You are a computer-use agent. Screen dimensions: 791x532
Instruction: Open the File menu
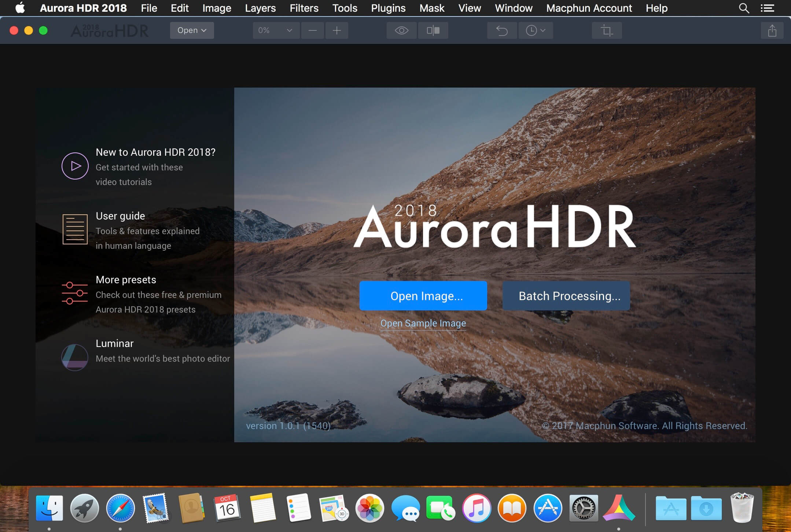click(x=149, y=8)
